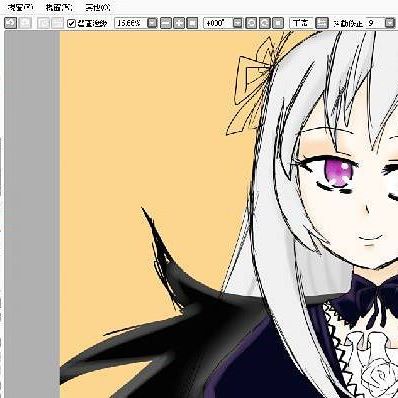Uncheck the selection edge display checkbox

coord(71,24)
